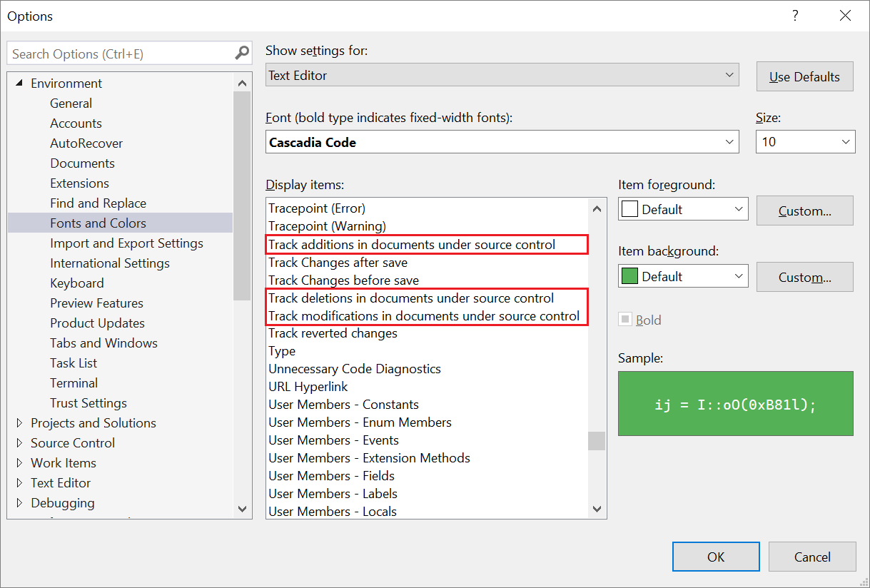870x588 pixels.
Task: Click the Use Defaults button
Action: click(x=804, y=76)
